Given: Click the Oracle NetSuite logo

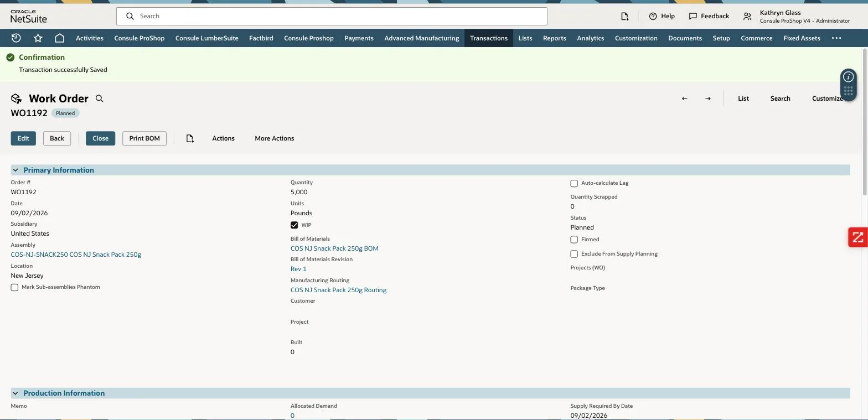Looking at the screenshot, I should pyautogui.click(x=29, y=16).
